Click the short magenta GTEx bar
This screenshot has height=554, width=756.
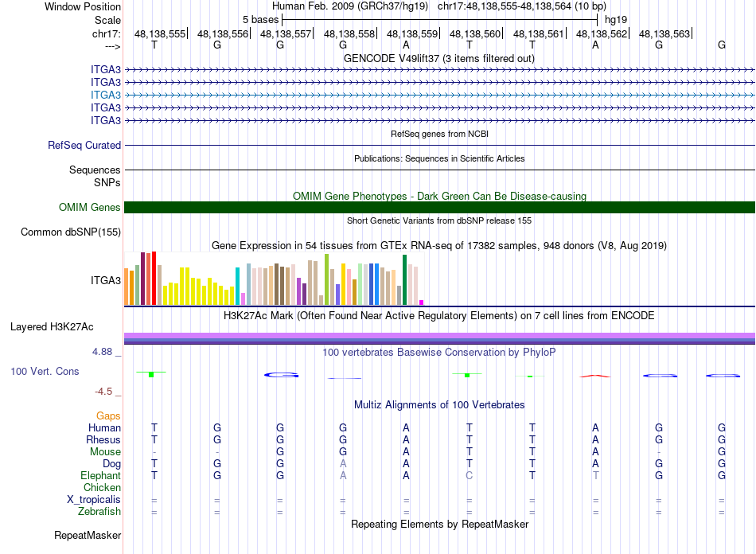pos(422,302)
